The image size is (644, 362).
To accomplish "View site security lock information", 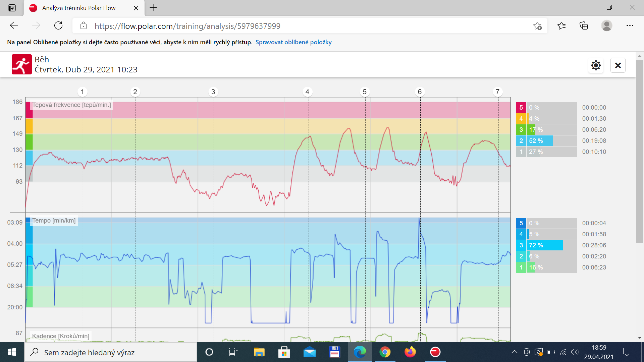I will 84,26.
